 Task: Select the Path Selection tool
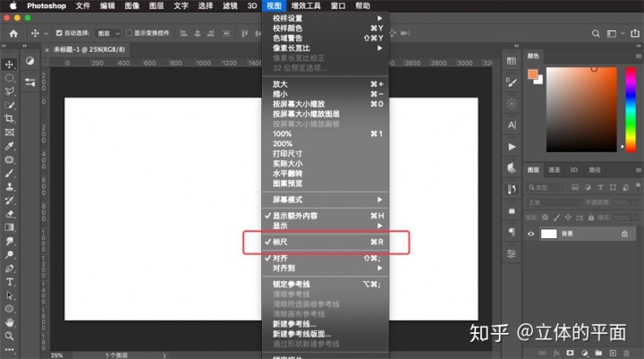9,295
